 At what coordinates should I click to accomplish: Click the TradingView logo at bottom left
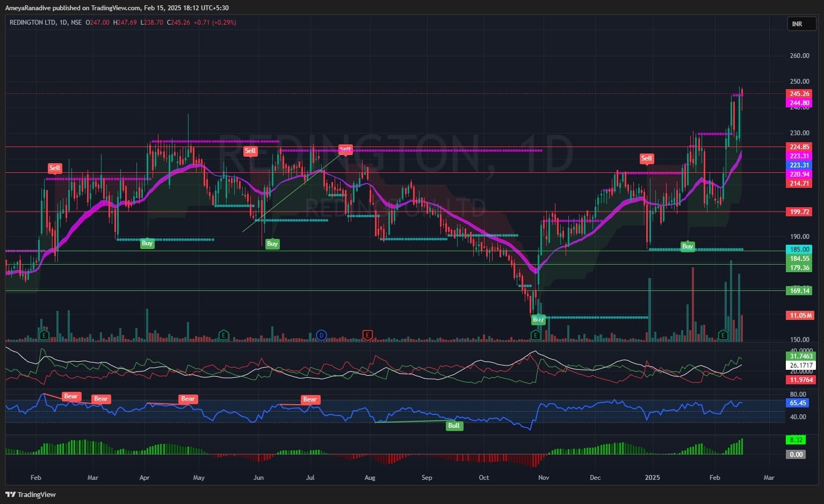31,494
